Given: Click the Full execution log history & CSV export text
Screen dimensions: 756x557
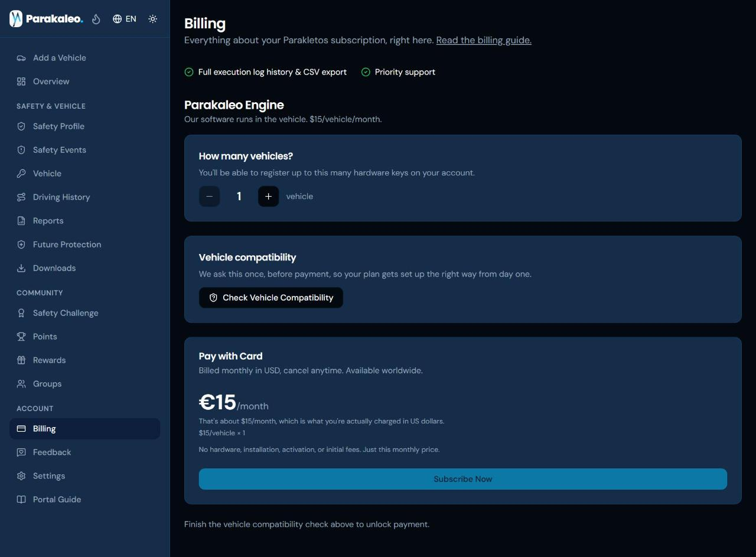Looking at the screenshot, I should (x=272, y=72).
